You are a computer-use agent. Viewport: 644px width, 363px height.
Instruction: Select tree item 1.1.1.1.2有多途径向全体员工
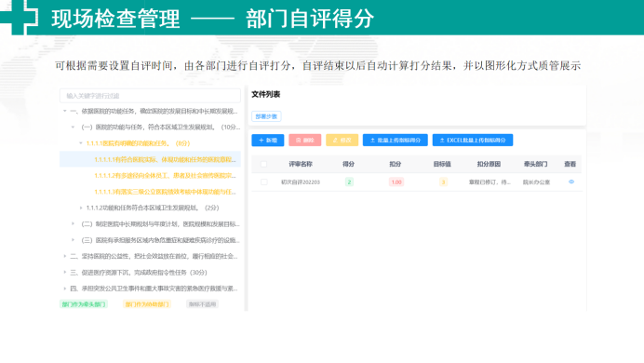[165, 175]
